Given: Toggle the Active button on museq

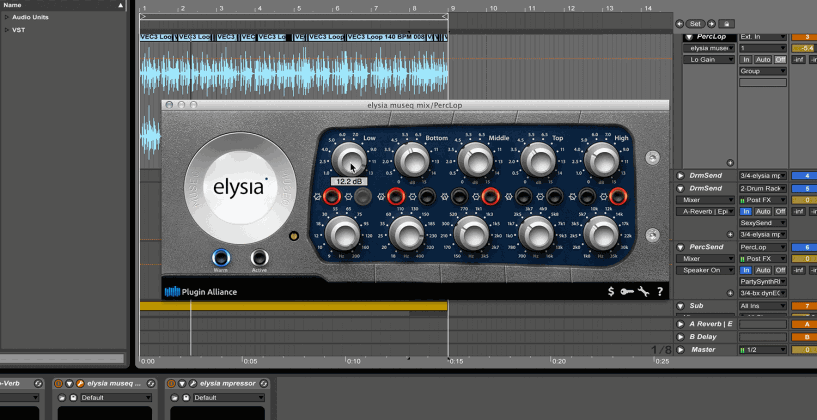Looking at the screenshot, I should pos(259,257).
